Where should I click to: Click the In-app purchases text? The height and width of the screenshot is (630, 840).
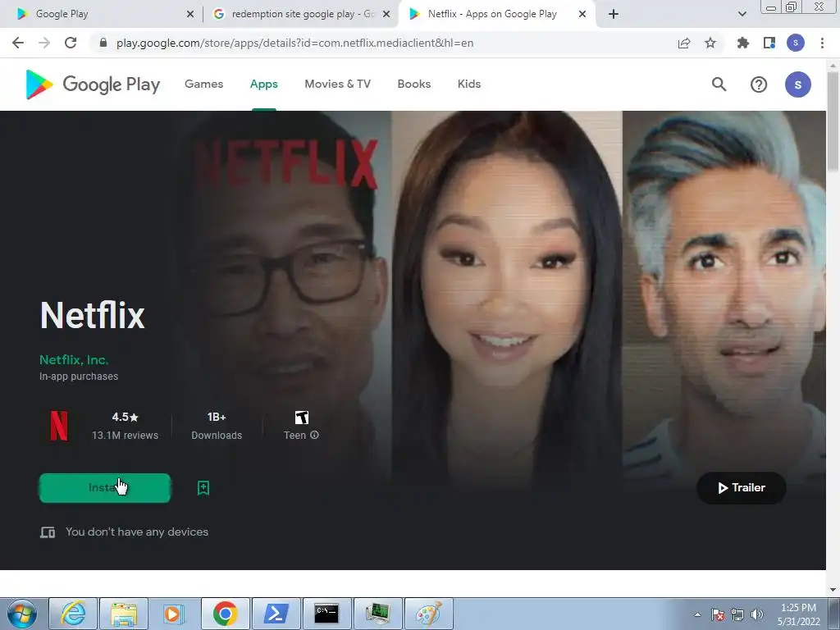79,377
